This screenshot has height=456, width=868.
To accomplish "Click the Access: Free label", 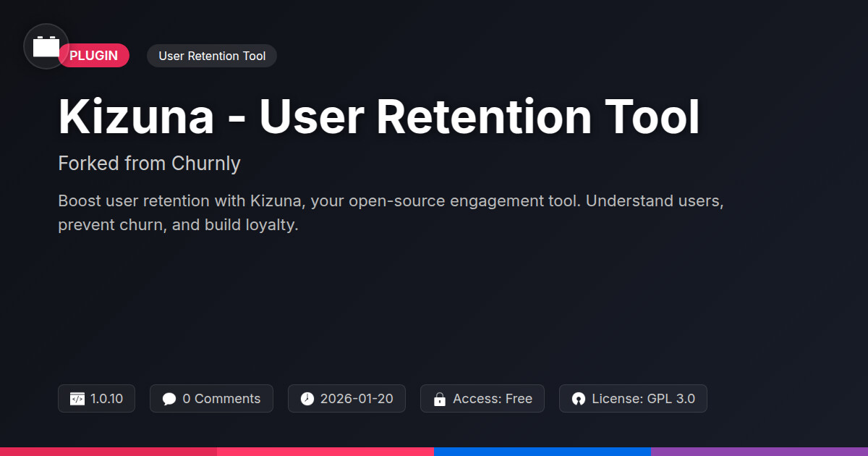I will pyautogui.click(x=493, y=399).
